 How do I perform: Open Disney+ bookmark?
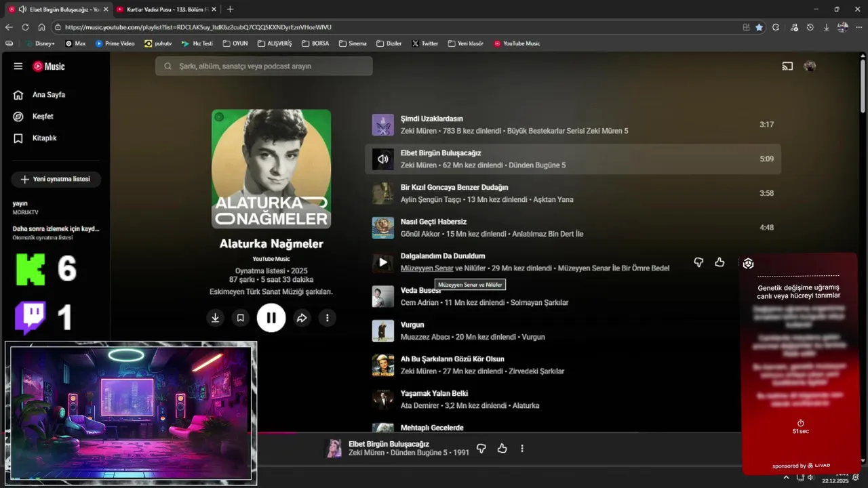(x=39, y=43)
